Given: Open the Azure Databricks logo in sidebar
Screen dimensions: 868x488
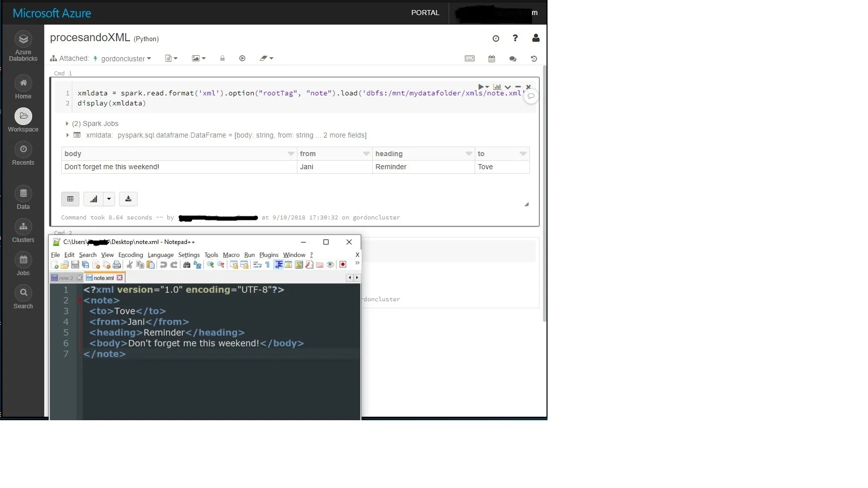Looking at the screenshot, I should [23, 46].
